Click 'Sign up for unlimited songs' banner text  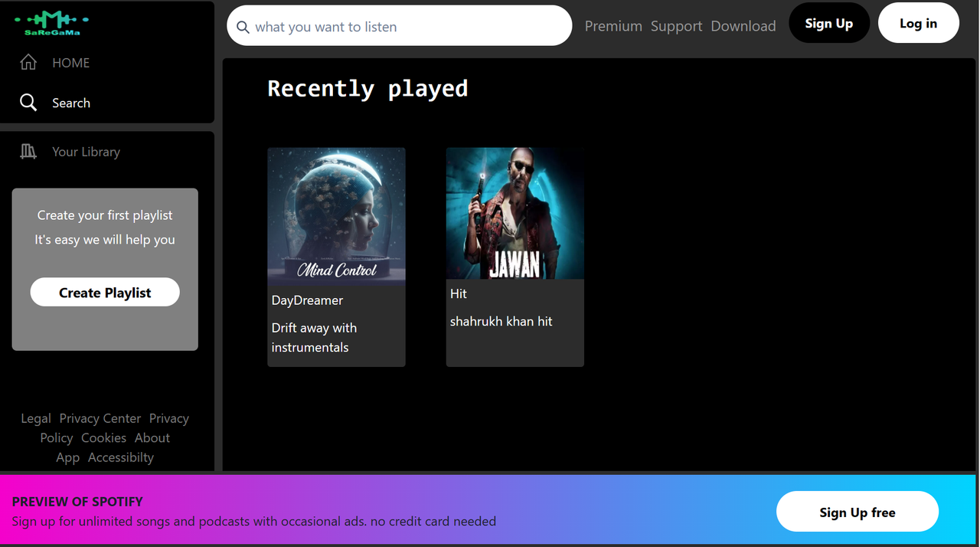pyautogui.click(x=253, y=521)
